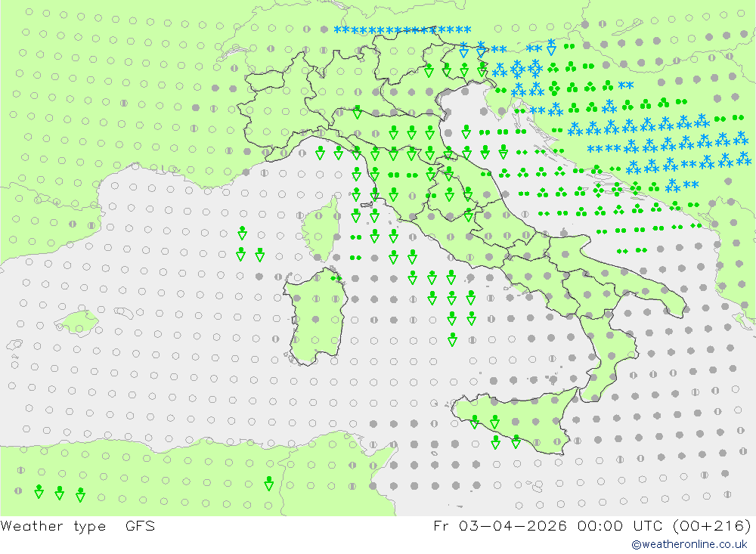This screenshot has height=554, width=756.
Task: Click the island of Mallorca on the map
Action: (76, 323)
